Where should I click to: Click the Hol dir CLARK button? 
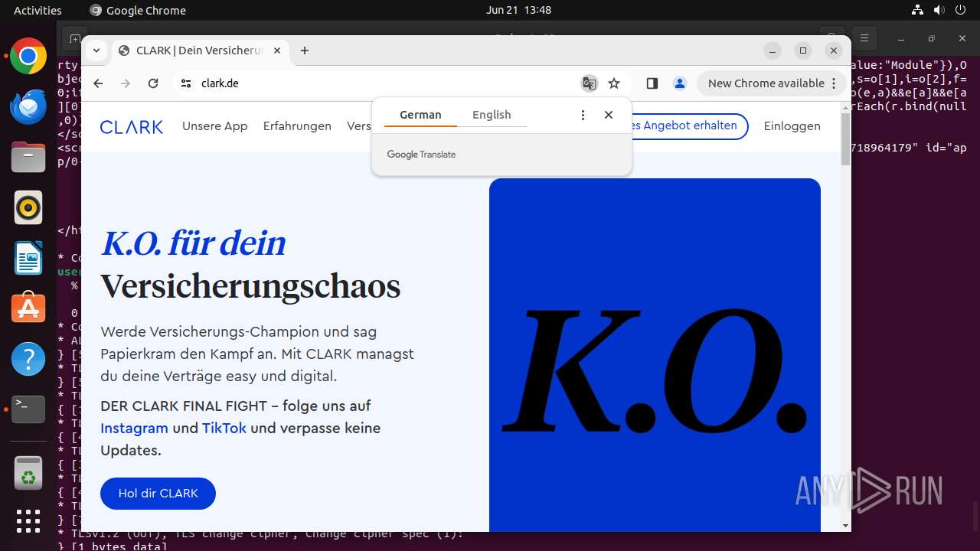point(158,494)
